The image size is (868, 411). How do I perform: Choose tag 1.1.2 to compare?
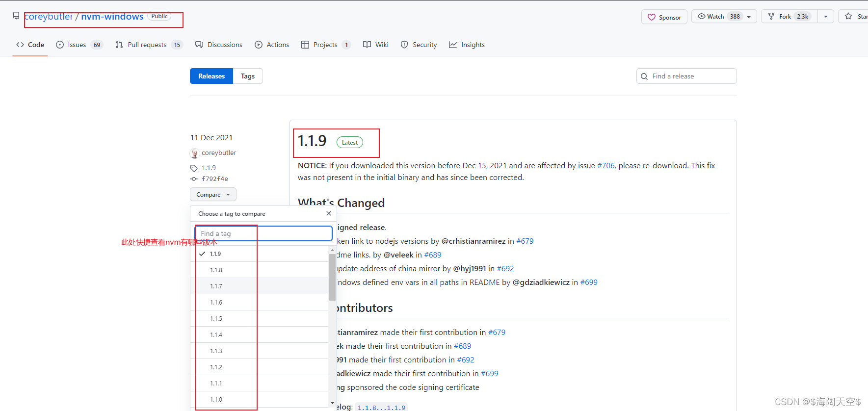click(x=259, y=367)
